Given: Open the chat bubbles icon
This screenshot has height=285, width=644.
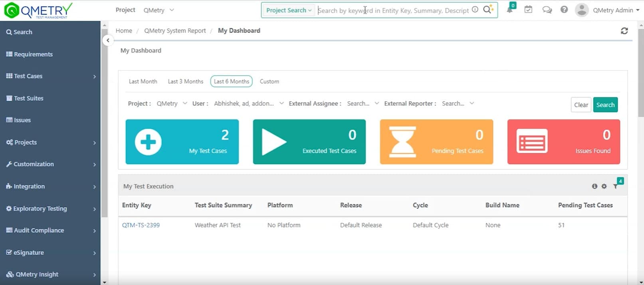Looking at the screenshot, I should coord(547,10).
